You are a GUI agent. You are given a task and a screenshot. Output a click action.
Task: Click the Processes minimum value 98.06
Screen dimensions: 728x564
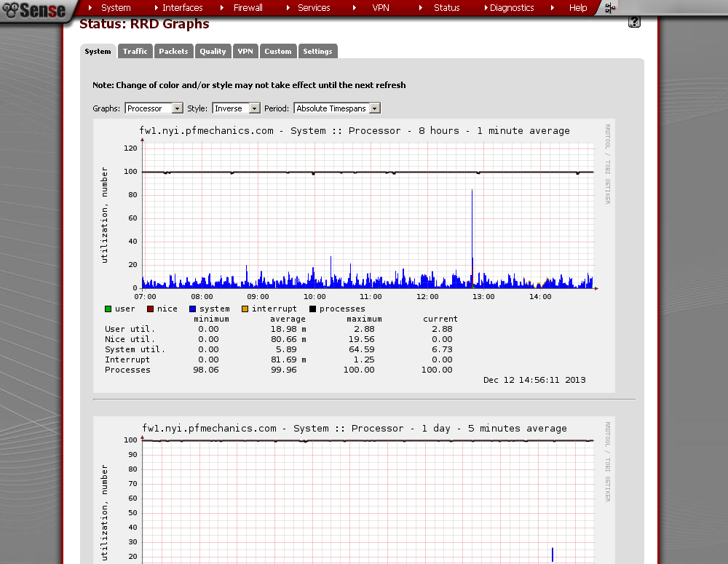(x=206, y=370)
